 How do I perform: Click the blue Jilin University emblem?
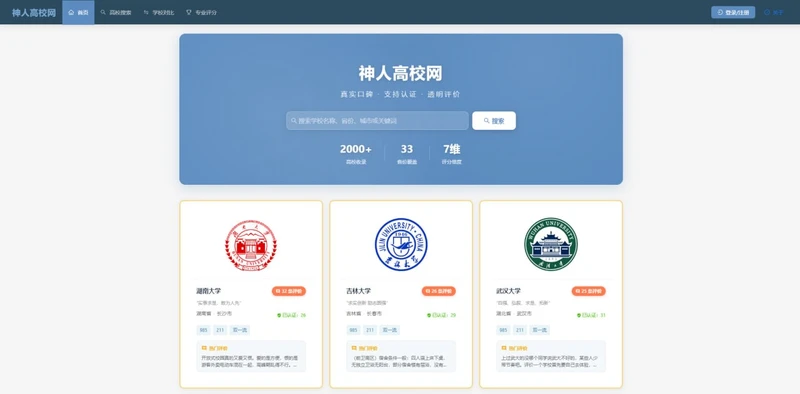pyautogui.click(x=401, y=244)
